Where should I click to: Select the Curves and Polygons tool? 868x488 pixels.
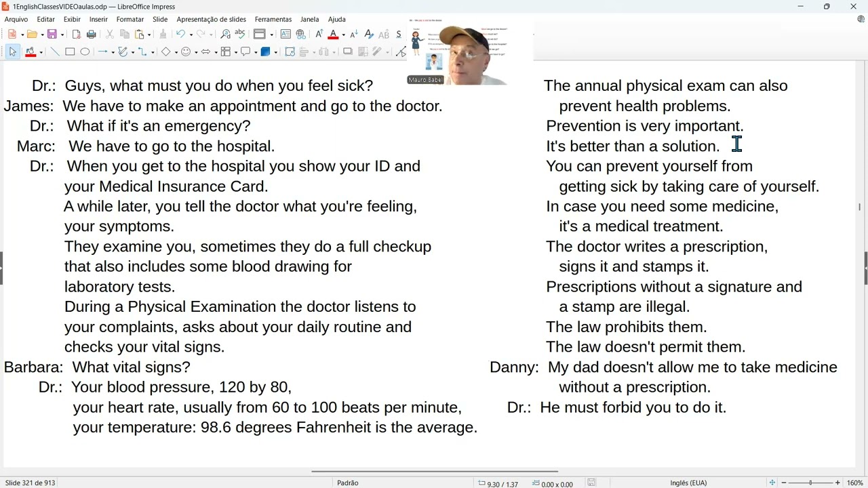pyautogui.click(x=123, y=52)
